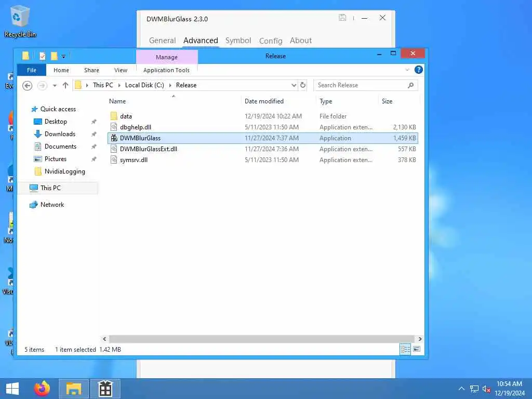Click File Explorer taskbar icon
This screenshot has height=399, width=532.
[x=74, y=389]
